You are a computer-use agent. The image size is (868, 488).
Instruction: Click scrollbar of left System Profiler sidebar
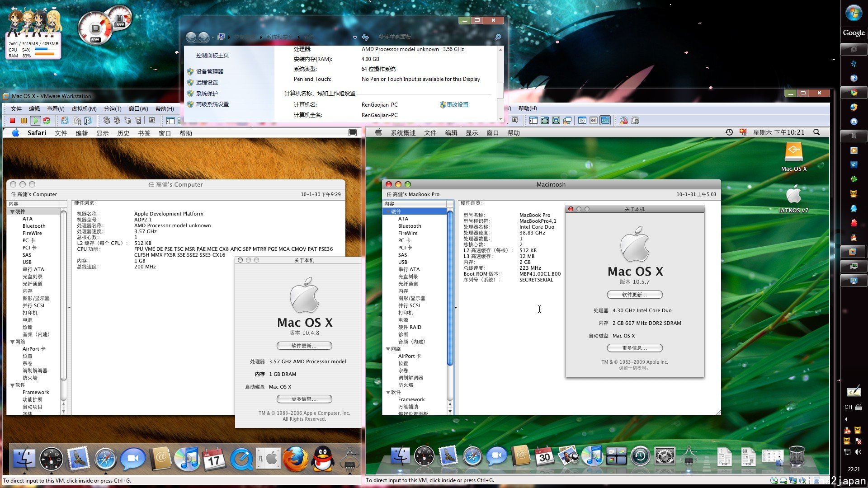pos(63,296)
